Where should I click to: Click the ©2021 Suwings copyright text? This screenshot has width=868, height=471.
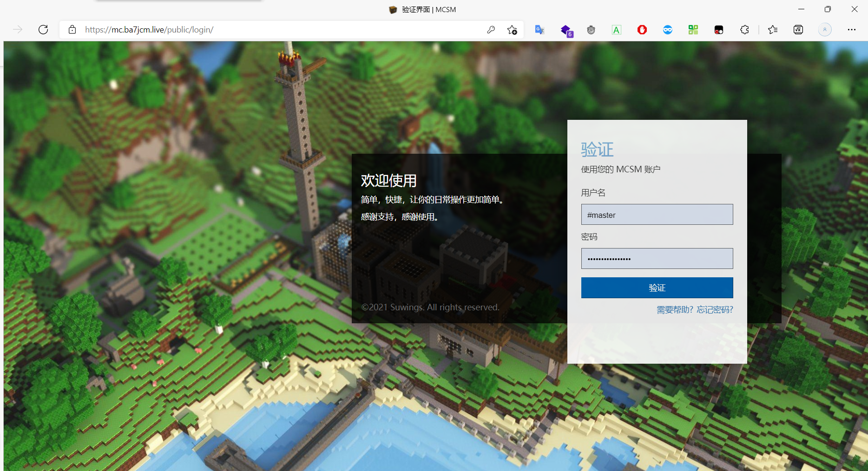coord(430,307)
